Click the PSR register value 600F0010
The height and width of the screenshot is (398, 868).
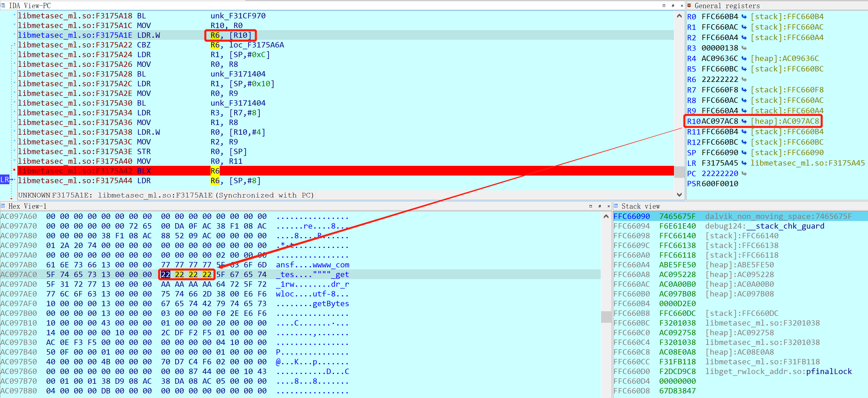click(x=719, y=184)
